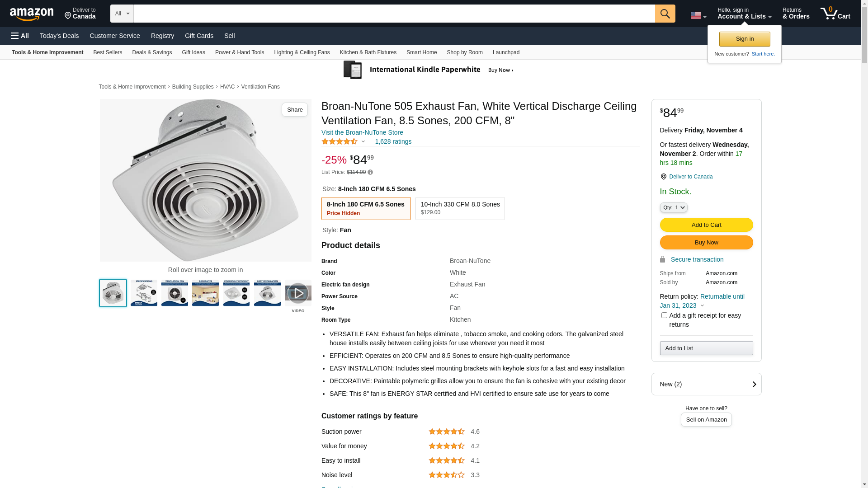Open the Lighting & Ceiling Fans menu item
The image size is (868, 488).
[x=302, y=52]
